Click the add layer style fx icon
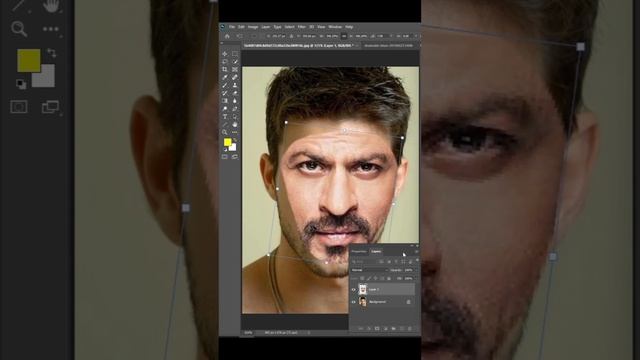 [369, 328]
